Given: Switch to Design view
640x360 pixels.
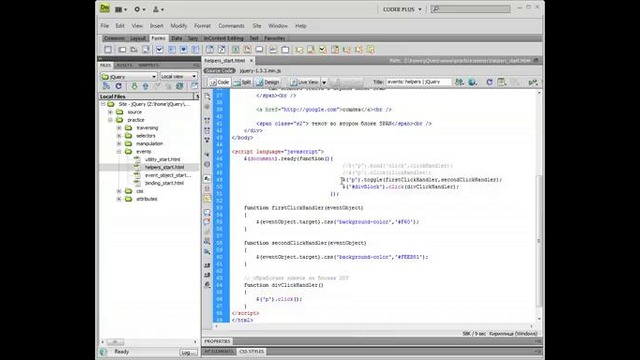Looking at the screenshot, I should [x=268, y=82].
